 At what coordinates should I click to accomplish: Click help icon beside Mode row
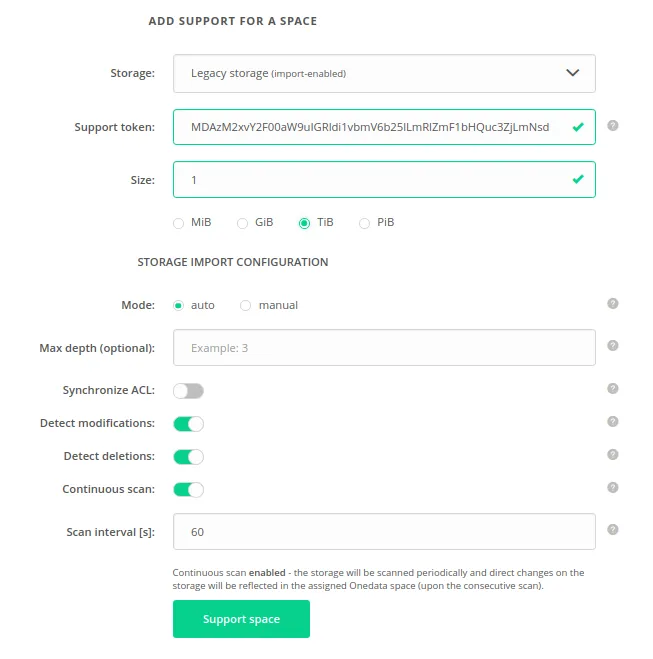point(613,304)
